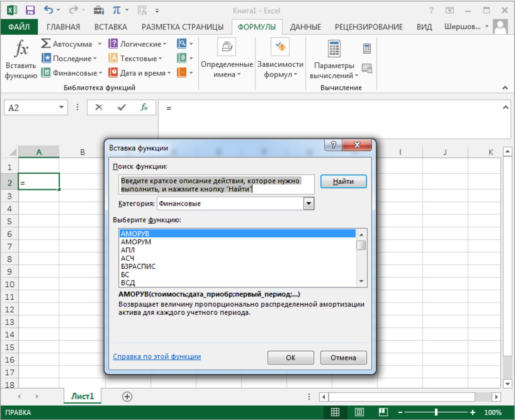Image resolution: width=515 pixels, height=420 pixels.
Task: Open the ГЛАВНАЯ ribbon tab
Action: (x=63, y=27)
